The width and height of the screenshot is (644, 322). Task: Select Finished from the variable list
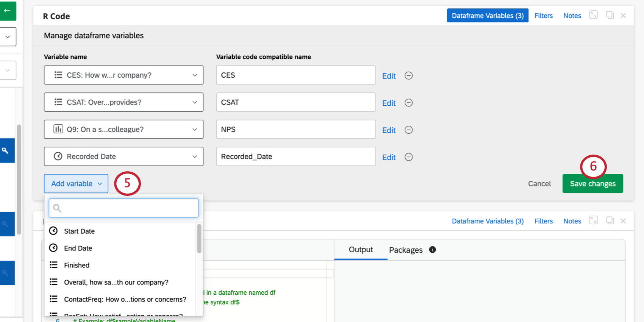(77, 265)
